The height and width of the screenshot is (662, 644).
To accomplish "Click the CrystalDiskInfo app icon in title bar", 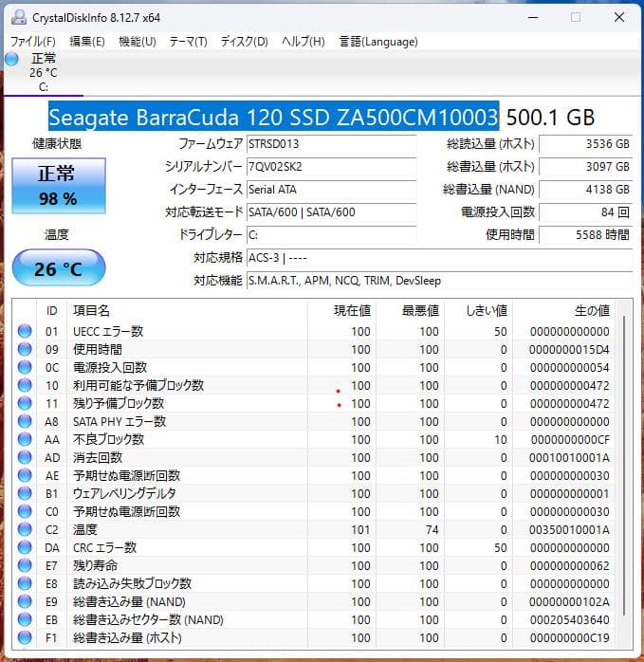I will pyautogui.click(x=18, y=17).
